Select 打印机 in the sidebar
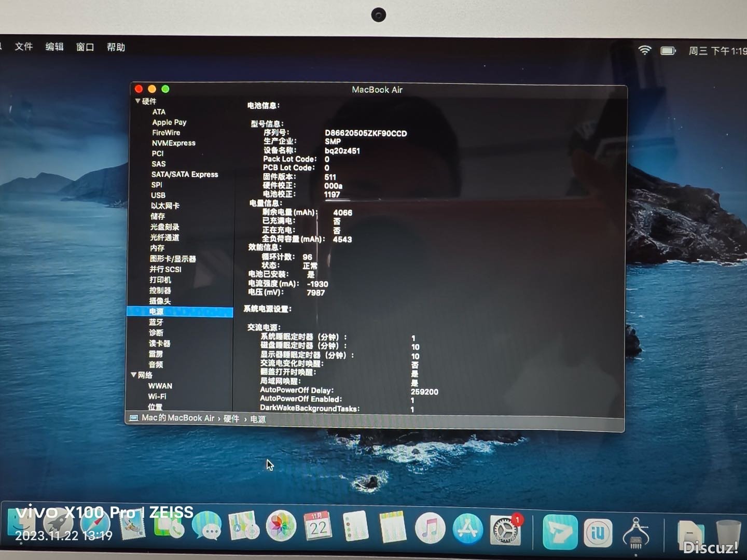The height and width of the screenshot is (560, 747). tap(160, 280)
